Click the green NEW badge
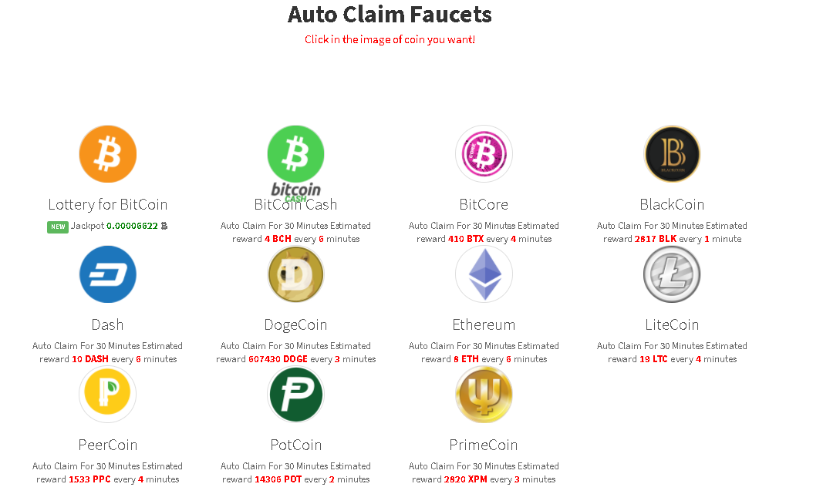This screenshot has width=813, height=504. [x=58, y=227]
